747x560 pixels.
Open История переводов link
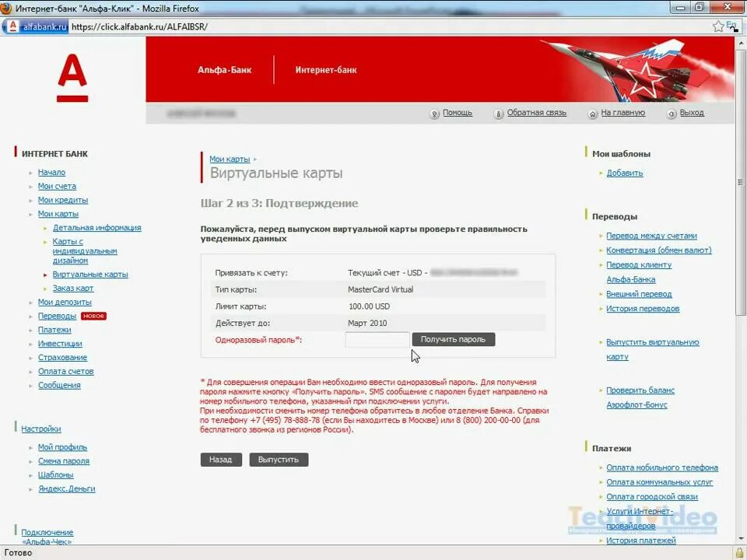(643, 309)
